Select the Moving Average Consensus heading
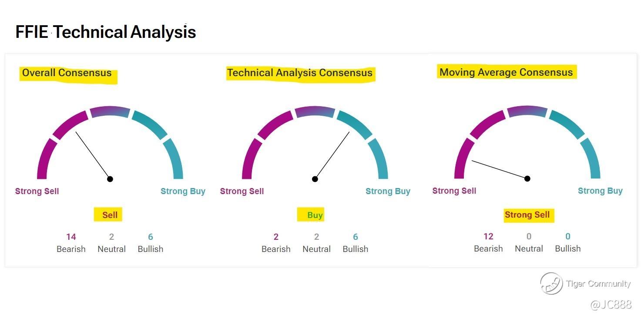This screenshot has width=644, height=319. [x=506, y=72]
